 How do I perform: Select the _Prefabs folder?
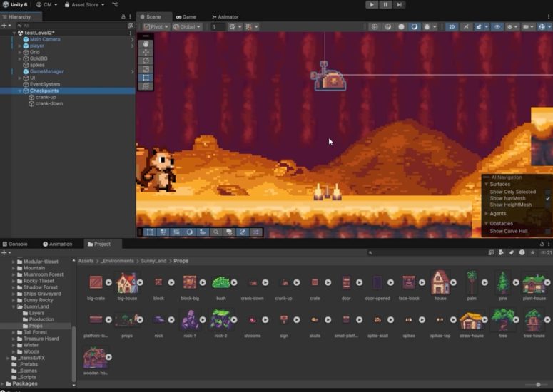tap(29, 364)
